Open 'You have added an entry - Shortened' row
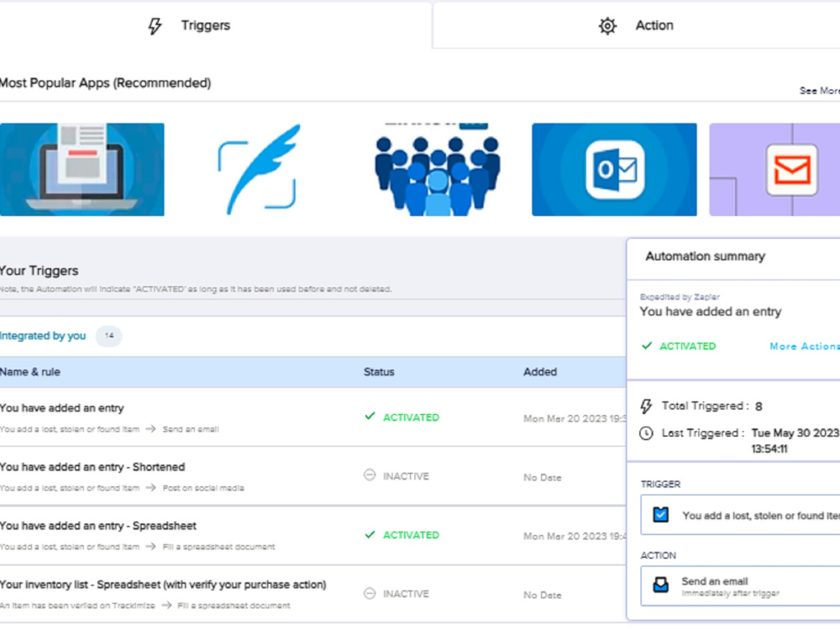Image resolution: width=840 pixels, height=630 pixels. pos(312,476)
